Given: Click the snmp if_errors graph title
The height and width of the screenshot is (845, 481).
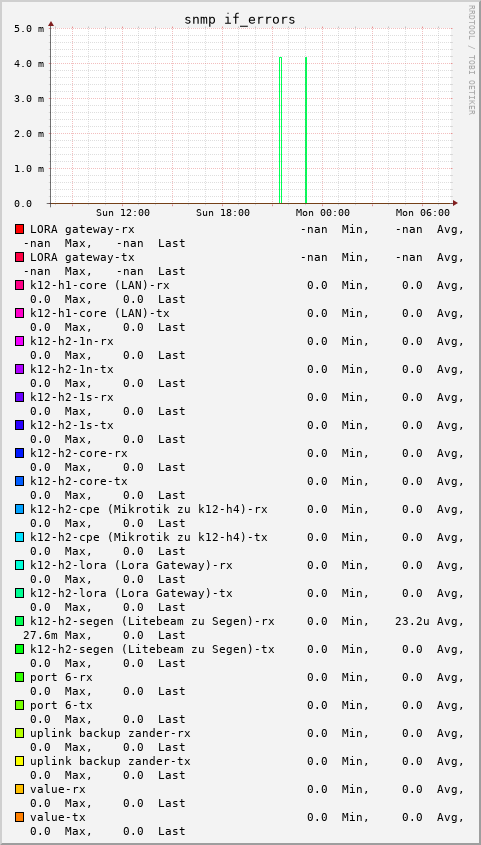Looking at the screenshot, I should pos(240,19).
